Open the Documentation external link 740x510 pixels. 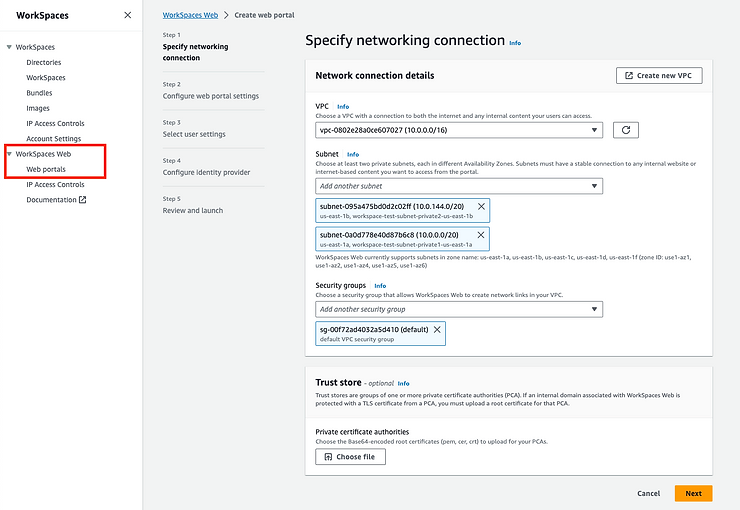click(56, 200)
